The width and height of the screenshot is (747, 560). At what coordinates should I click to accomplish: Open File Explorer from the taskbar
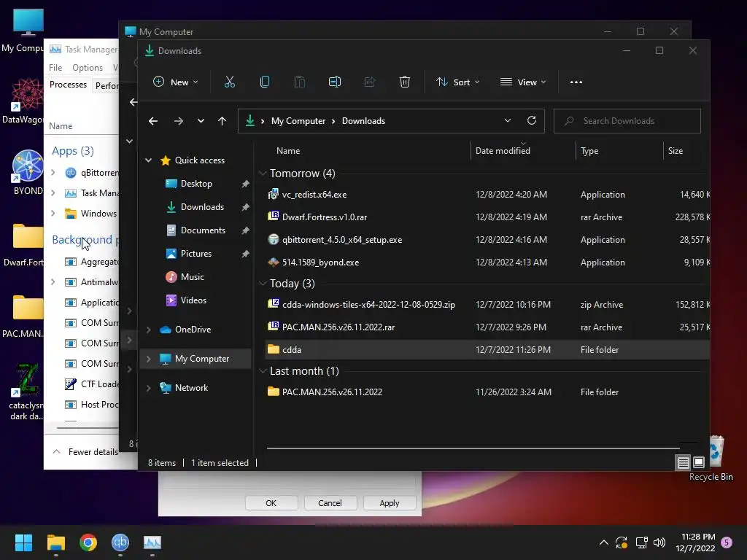click(56, 542)
